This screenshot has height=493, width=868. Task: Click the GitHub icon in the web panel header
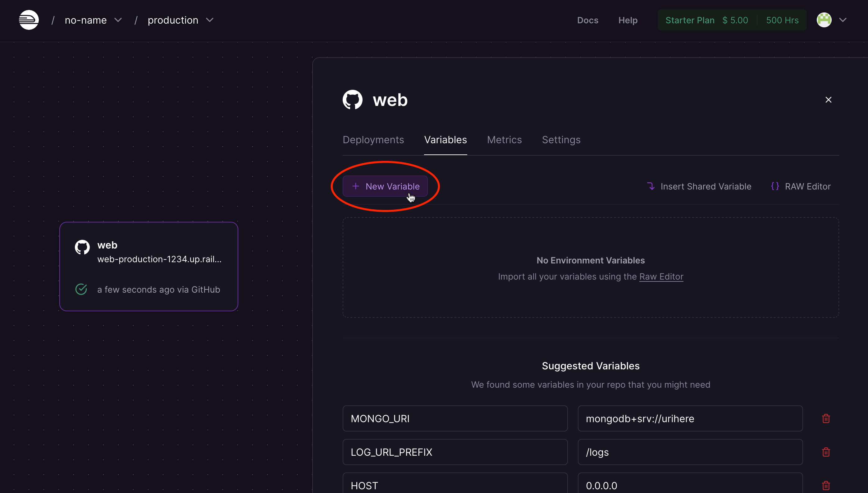click(352, 99)
